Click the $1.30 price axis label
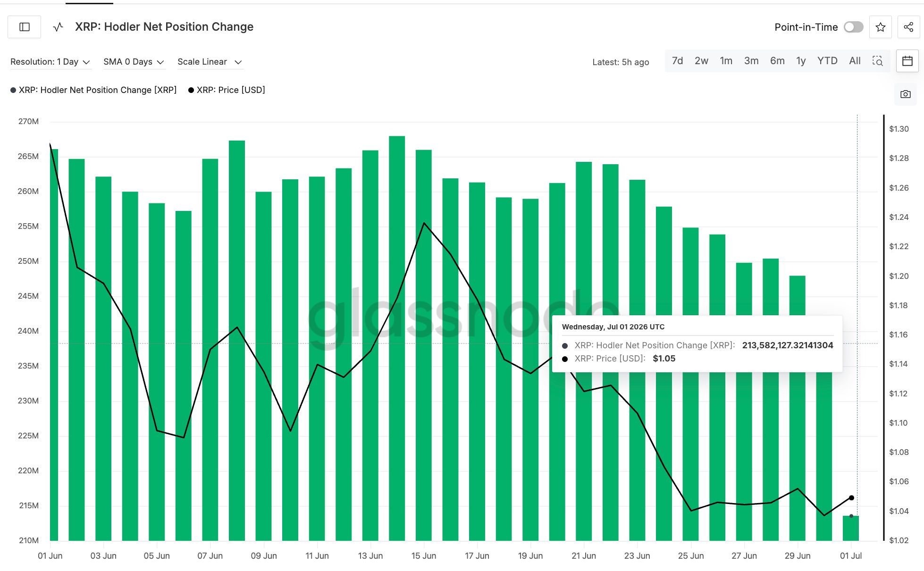924x571 pixels. click(899, 129)
